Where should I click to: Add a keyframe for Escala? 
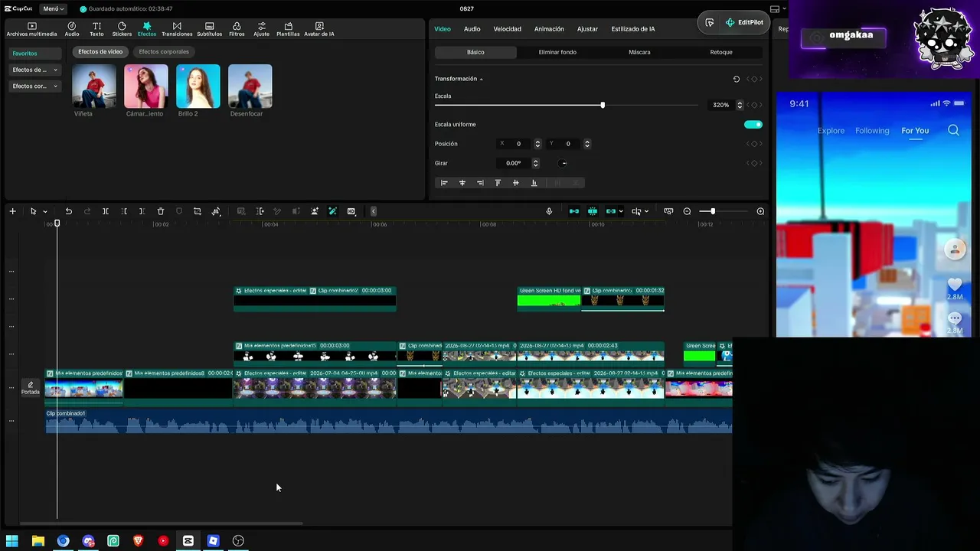tap(754, 105)
